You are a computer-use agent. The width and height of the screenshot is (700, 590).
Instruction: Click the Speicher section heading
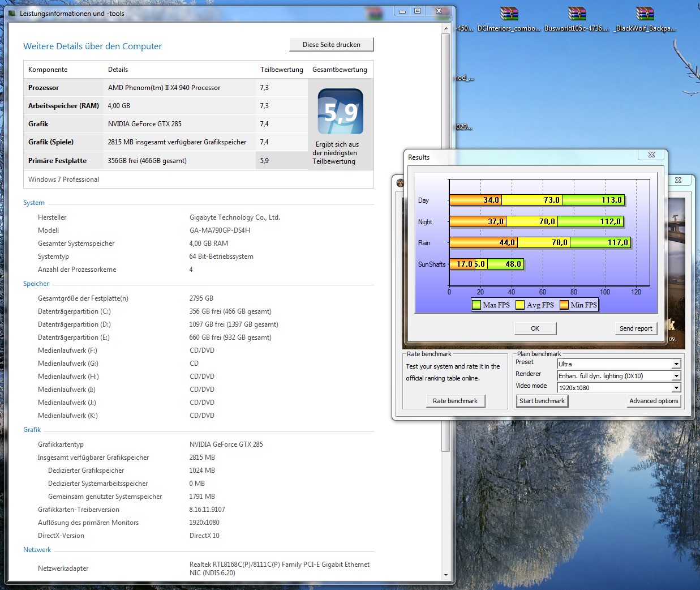[36, 284]
